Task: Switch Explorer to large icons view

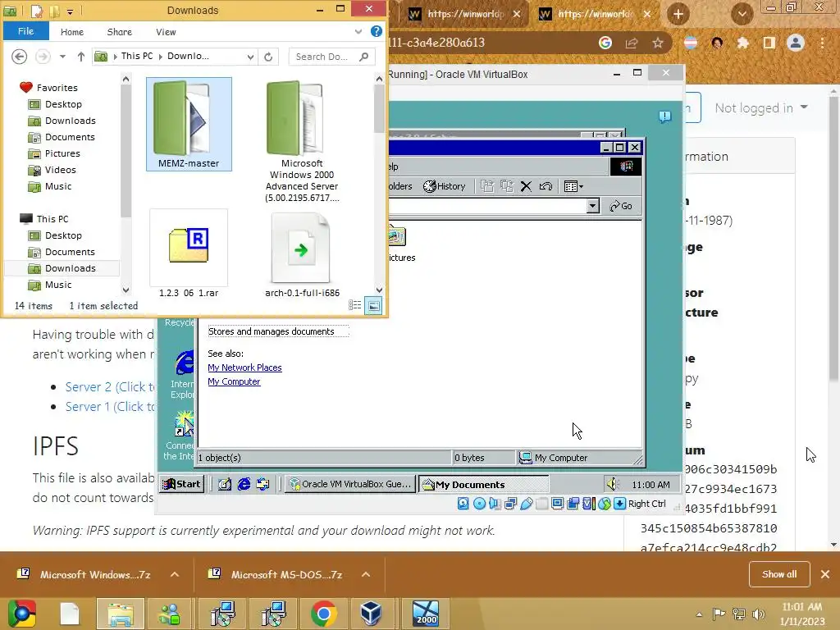Action: coord(373,306)
